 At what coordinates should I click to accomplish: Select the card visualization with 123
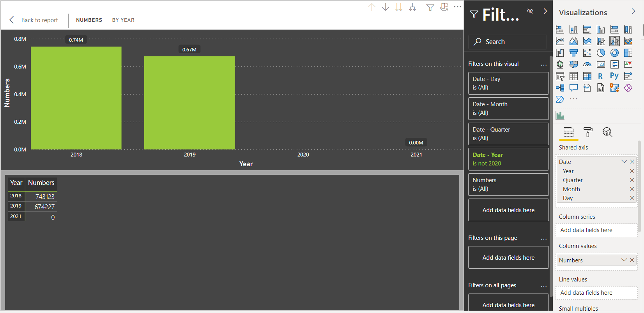601,65
